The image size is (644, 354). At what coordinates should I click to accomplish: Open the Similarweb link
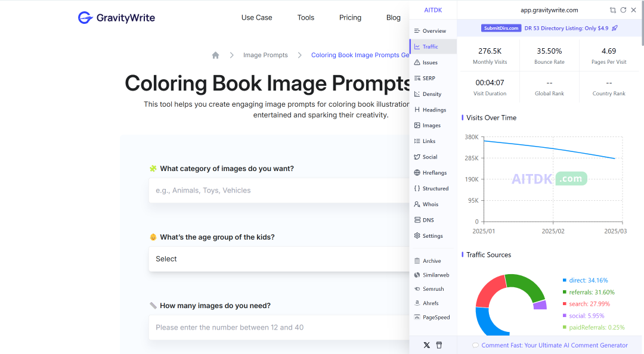click(433, 275)
